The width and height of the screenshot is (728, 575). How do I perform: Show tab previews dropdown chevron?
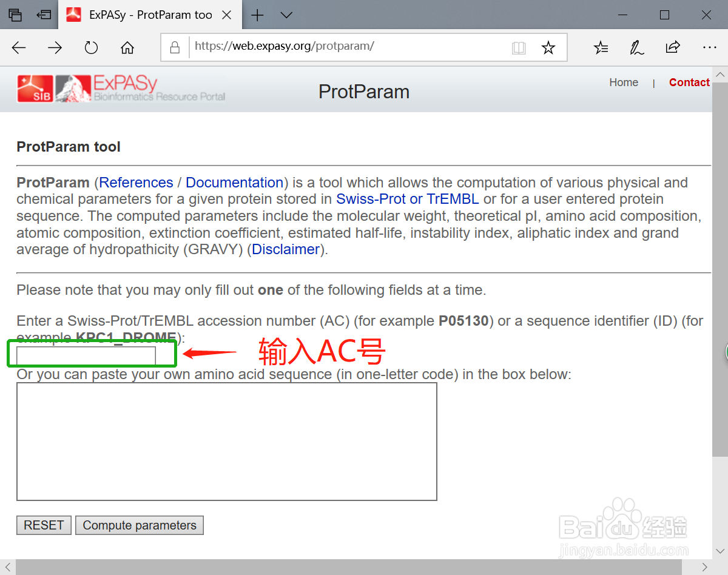[x=286, y=15]
